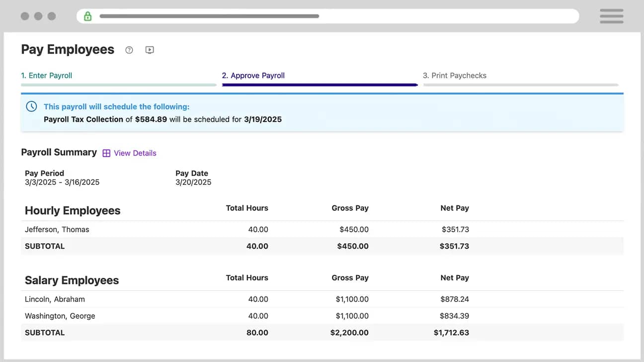
Task: Click the middle browser window dot
Action: (38, 16)
